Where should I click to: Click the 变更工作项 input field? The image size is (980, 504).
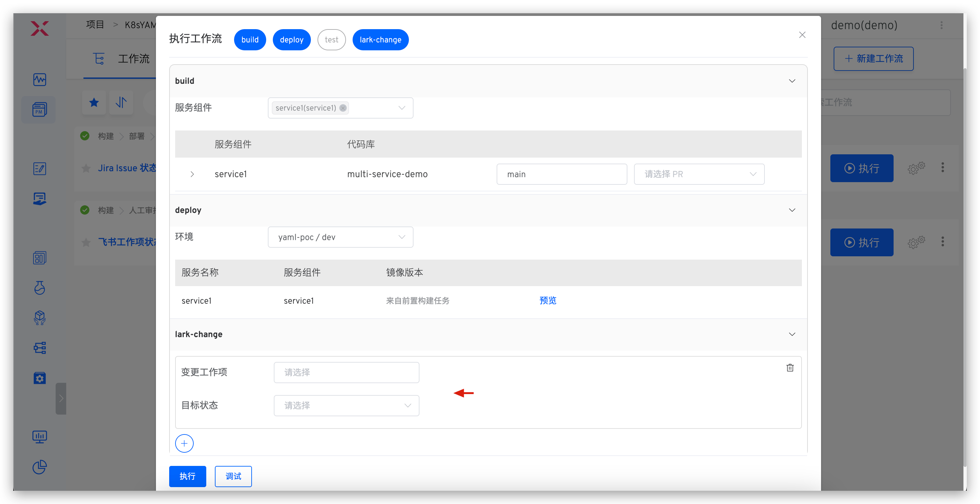coord(346,373)
